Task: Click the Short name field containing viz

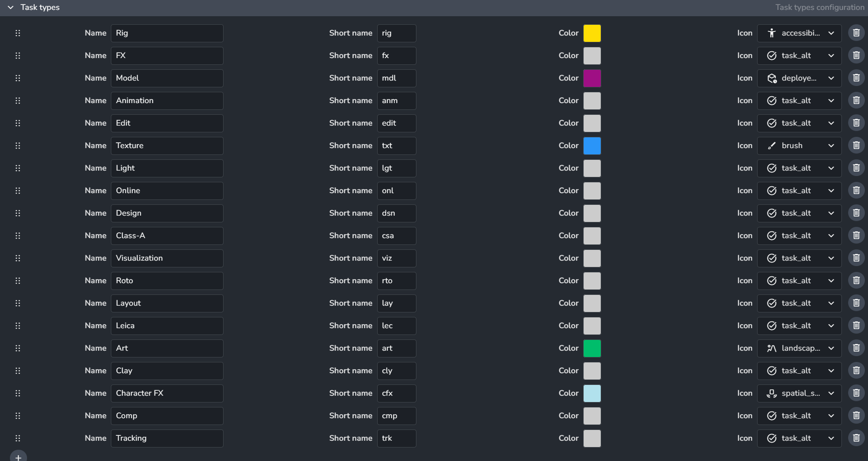Action: (x=396, y=258)
